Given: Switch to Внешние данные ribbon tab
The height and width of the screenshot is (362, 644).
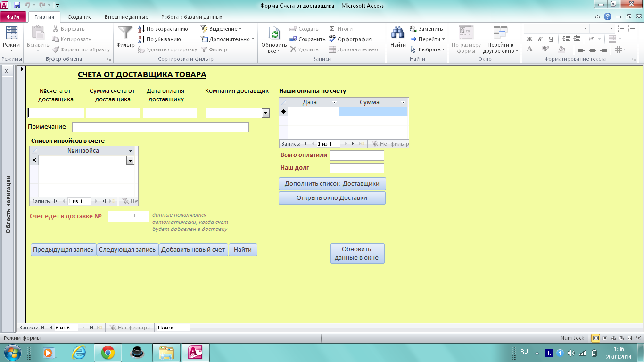Looking at the screenshot, I should 125,17.
